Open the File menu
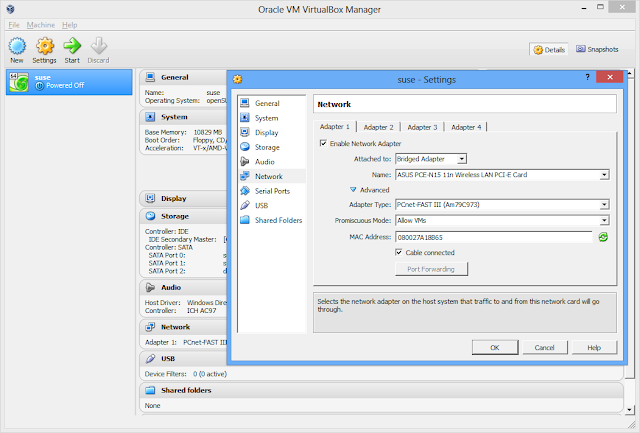 coord(14,25)
